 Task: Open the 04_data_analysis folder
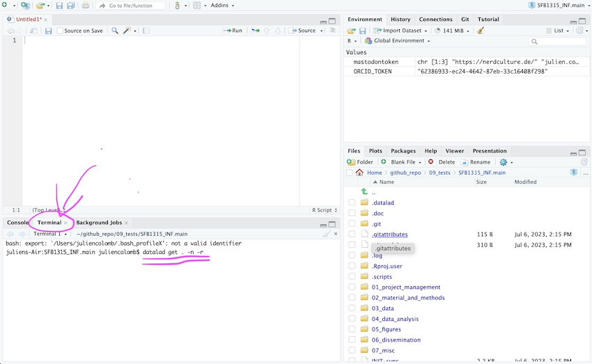(395, 319)
